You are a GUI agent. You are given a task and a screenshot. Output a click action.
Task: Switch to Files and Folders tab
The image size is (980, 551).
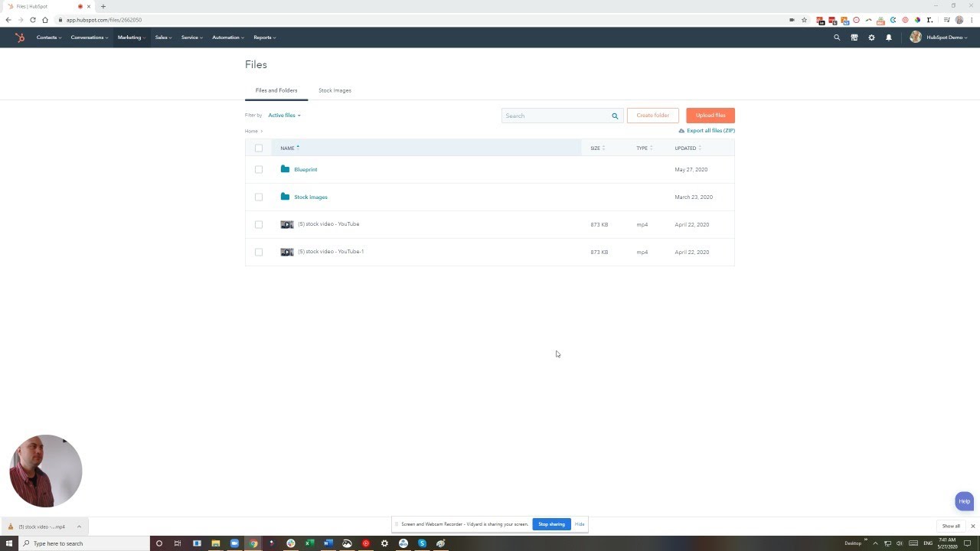click(276, 90)
